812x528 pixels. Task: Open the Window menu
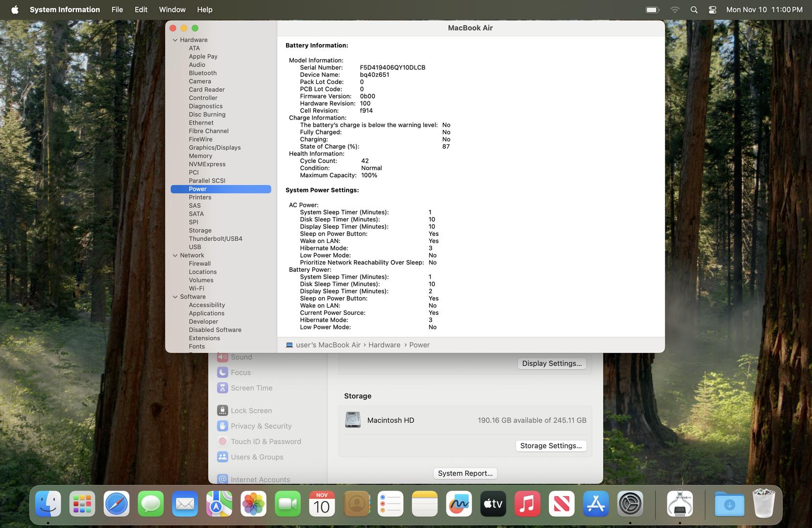(172, 10)
